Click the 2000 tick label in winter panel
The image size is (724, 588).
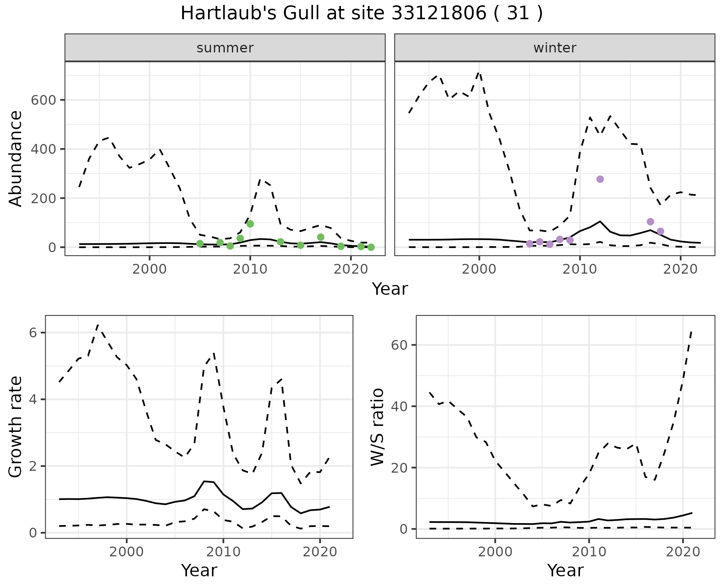479,269
